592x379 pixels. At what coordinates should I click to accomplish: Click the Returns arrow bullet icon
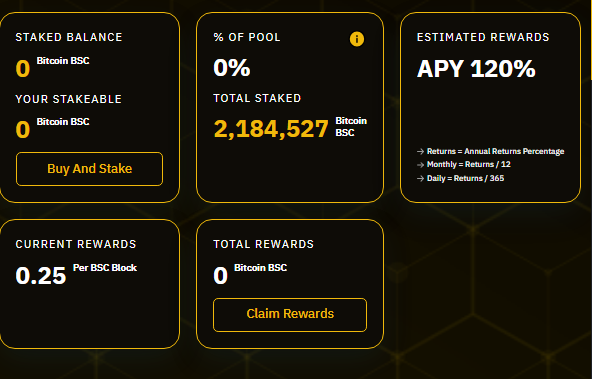[421, 151]
